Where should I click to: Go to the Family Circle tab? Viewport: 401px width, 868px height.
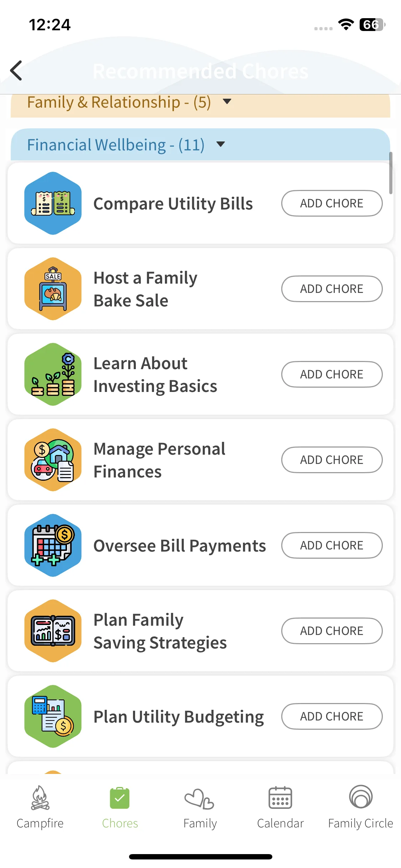pyautogui.click(x=360, y=807)
